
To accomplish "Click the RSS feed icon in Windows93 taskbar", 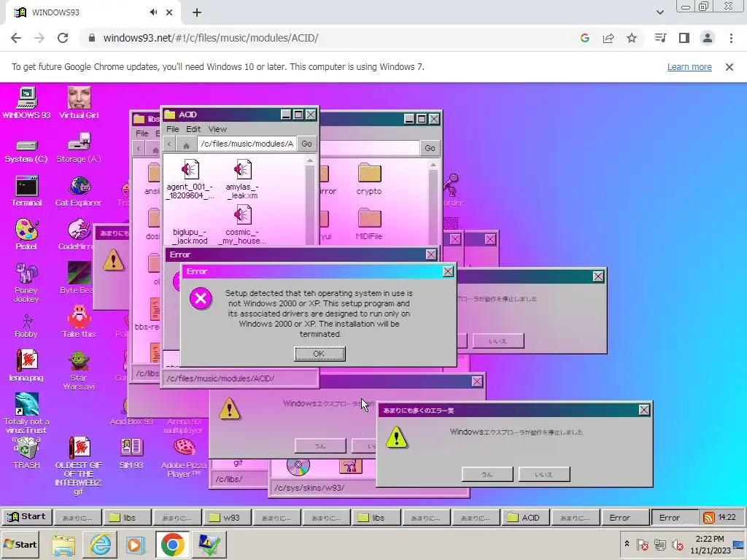I will tap(708, 517).
